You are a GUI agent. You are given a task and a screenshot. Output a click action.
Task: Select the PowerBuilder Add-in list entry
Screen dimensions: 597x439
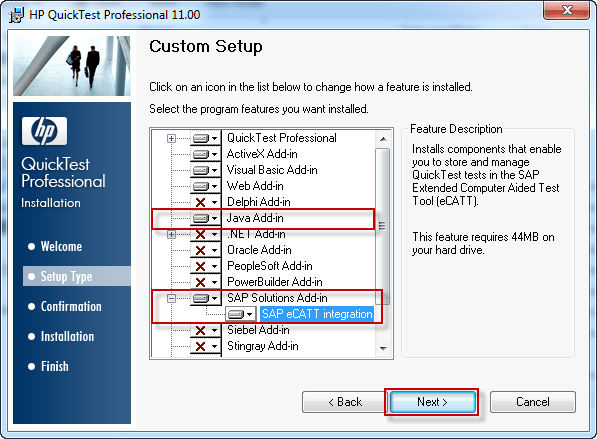275,282
